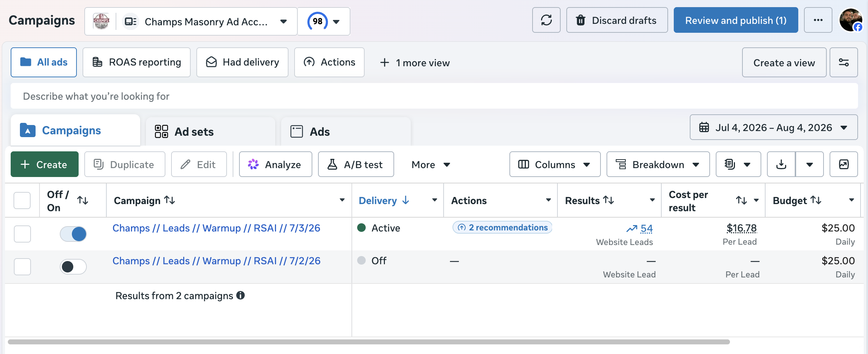Open campaign Champs // Leads // Warmup // RSAI // 7/3/26
This screenshot has height=354, width=868.
tap(216, 228)
